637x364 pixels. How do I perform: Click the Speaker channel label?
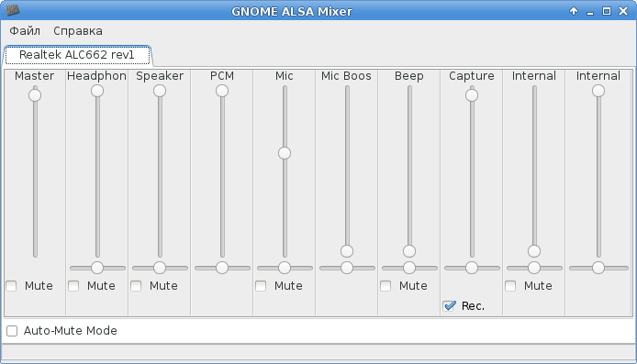(160, 76)
